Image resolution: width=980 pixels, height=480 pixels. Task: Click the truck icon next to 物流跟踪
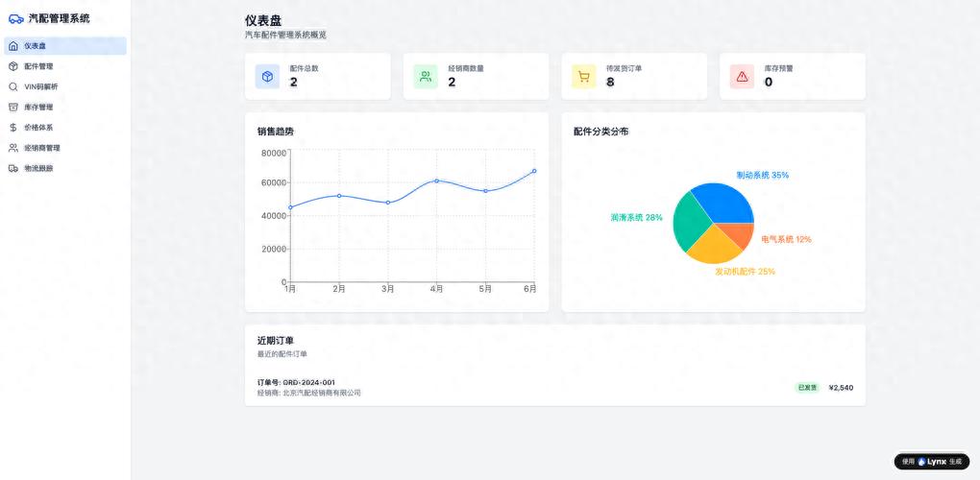(13, 168)
